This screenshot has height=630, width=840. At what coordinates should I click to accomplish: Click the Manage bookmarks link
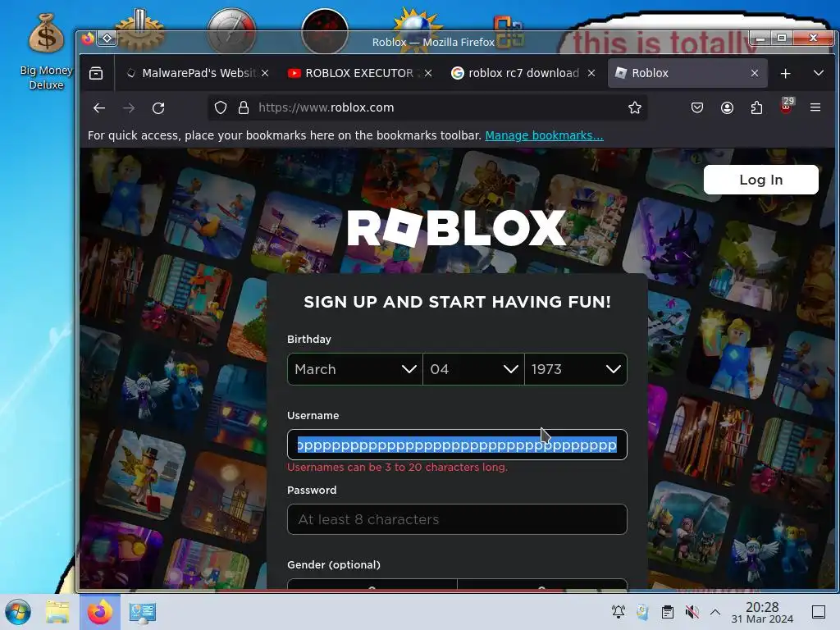point(545,135)
